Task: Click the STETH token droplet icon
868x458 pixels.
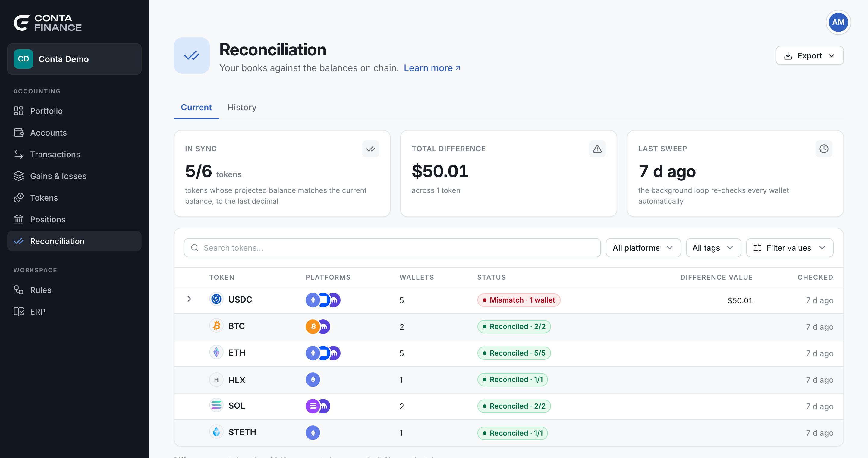Action: coord(216,432)
